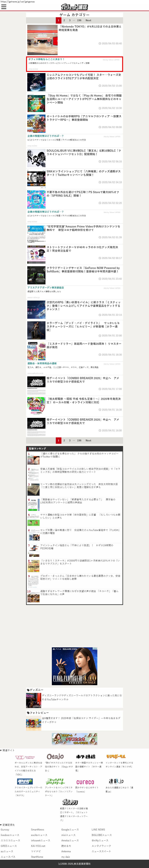149x868 pixels.
Task: Click the 連載.jp logo icon
Action: [116, 781]
